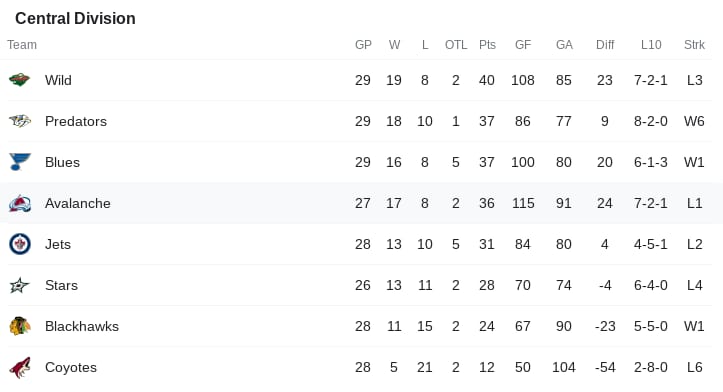
Task: Click the Central Division heading
Action: 75,18
